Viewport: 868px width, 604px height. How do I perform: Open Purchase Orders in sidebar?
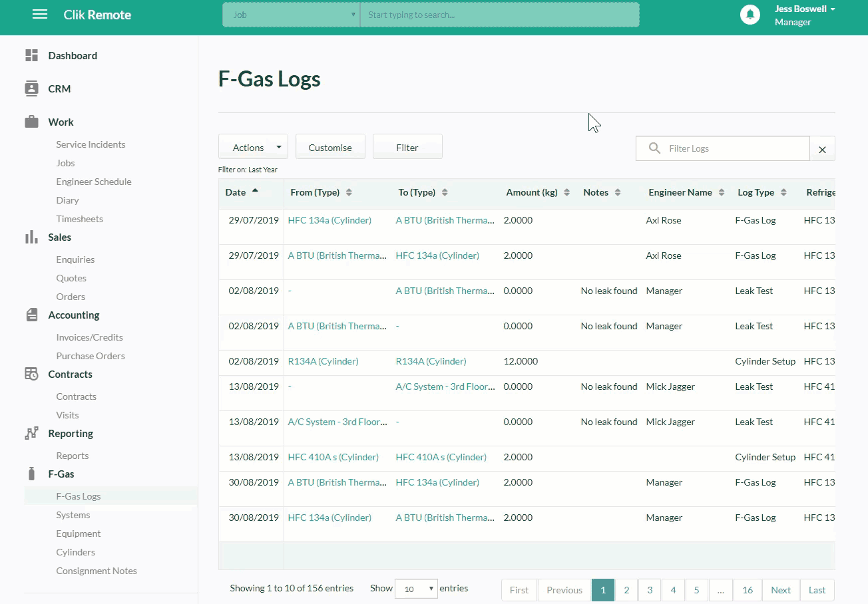click(x=91, y=356)
